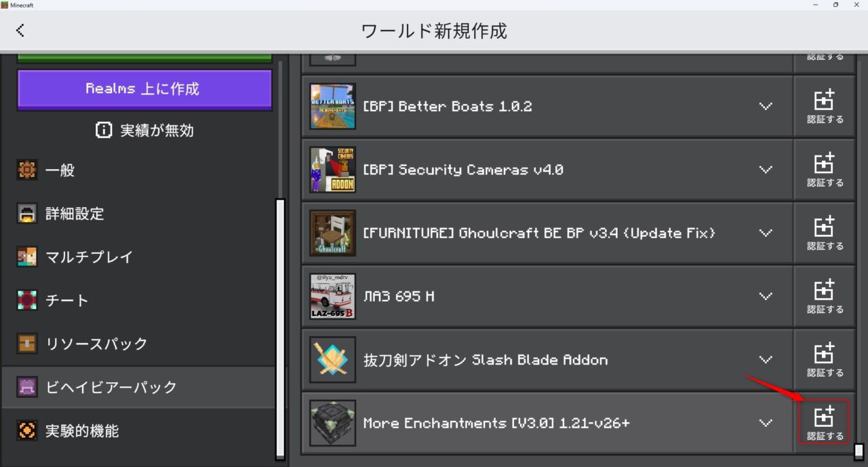The height and width of the screenshot is (467, 868).
Task: Click the 実験的機能 orange icon
Action: [27, 430]
